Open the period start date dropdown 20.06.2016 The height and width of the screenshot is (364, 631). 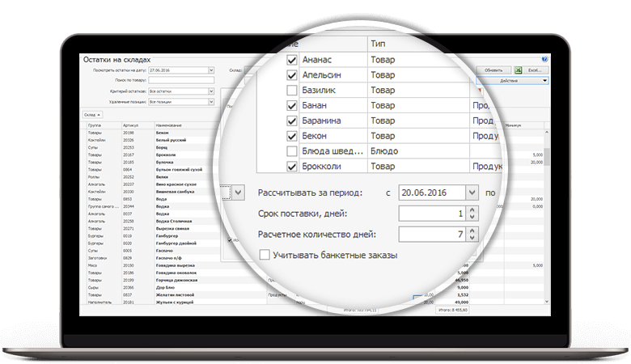tap(472, 193)
